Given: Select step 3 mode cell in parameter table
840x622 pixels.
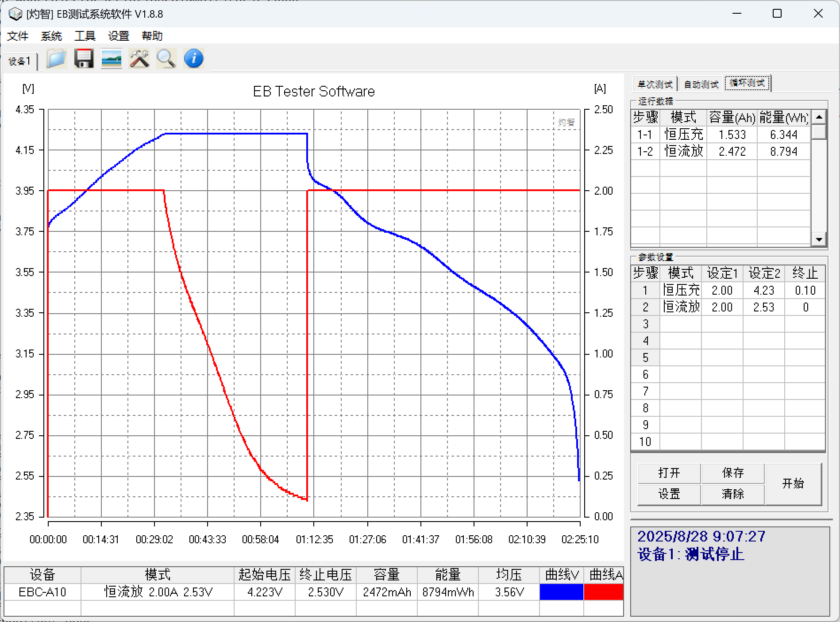Looking at the screenshot, I should (681, 324).
